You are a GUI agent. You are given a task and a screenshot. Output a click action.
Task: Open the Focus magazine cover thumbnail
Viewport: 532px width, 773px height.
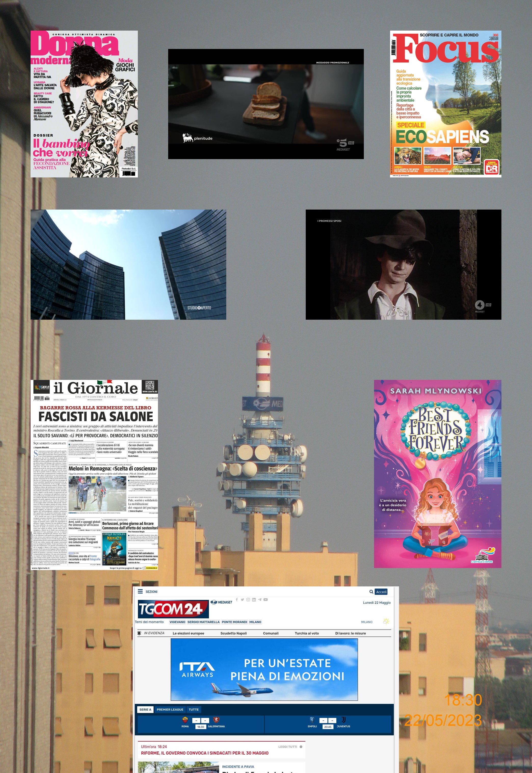(x=445, y=104)
